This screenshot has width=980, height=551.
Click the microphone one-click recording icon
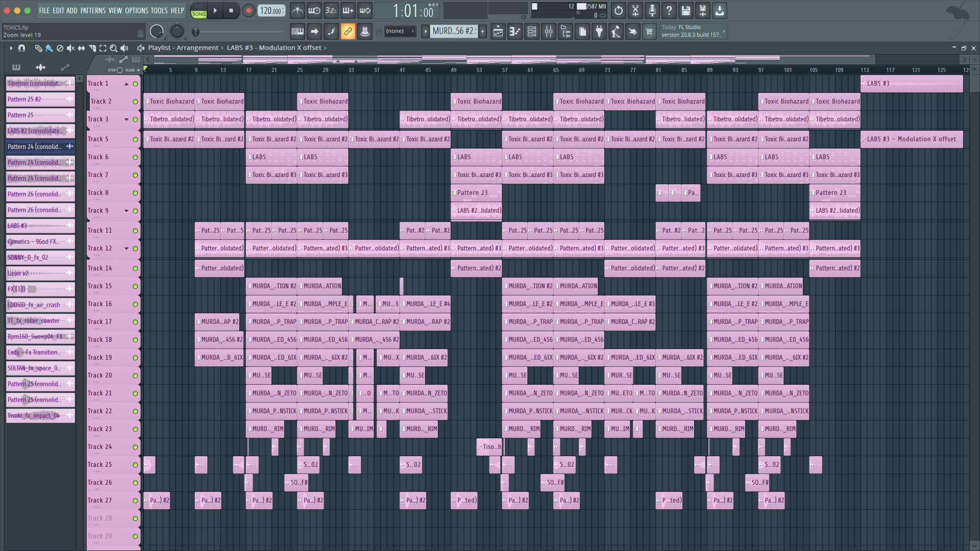tap(652, 10)
